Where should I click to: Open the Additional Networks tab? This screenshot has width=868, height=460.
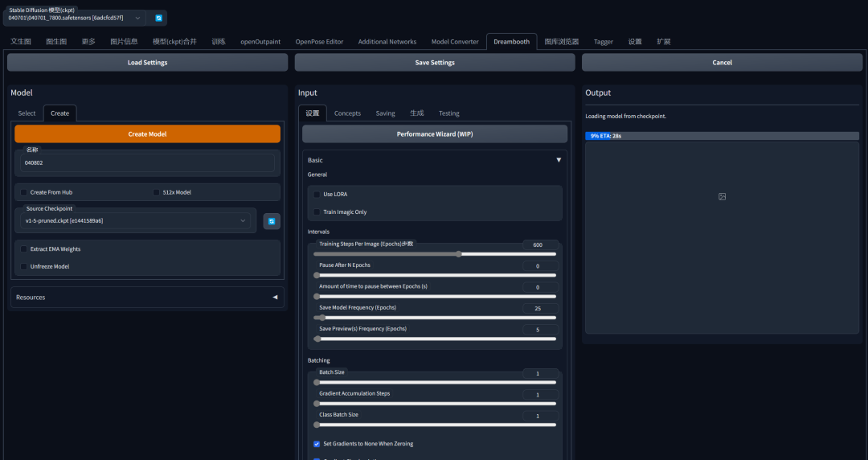pyautogui.click(x=387, y=42)
